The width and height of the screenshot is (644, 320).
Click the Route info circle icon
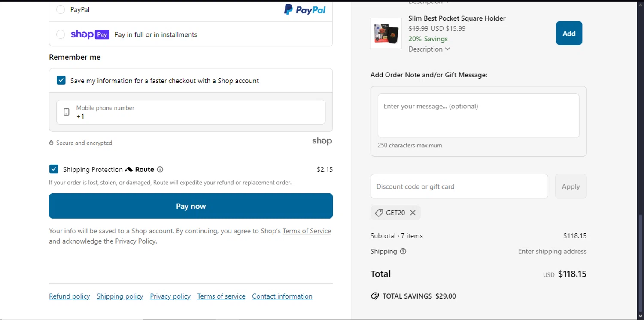pyautogui.click(x=160, y=170)
